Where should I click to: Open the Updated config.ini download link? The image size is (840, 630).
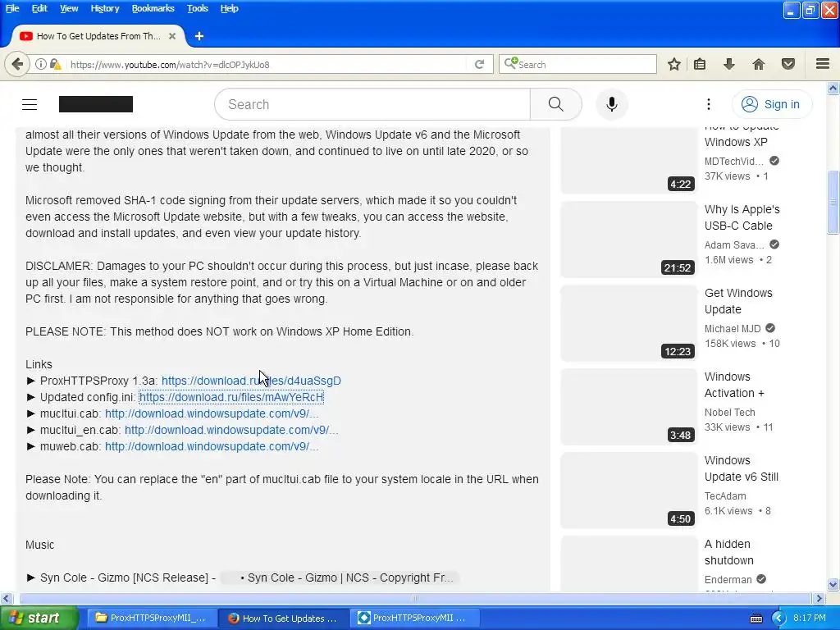(x=231, y=397)
